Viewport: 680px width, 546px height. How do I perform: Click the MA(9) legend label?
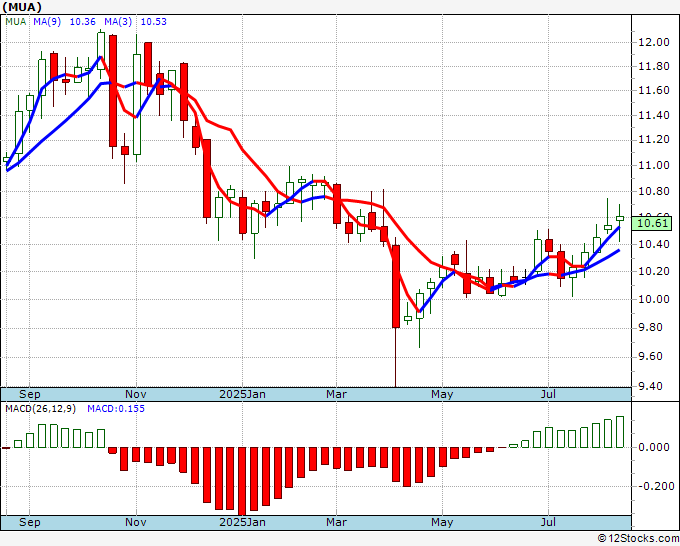(47, 22)
